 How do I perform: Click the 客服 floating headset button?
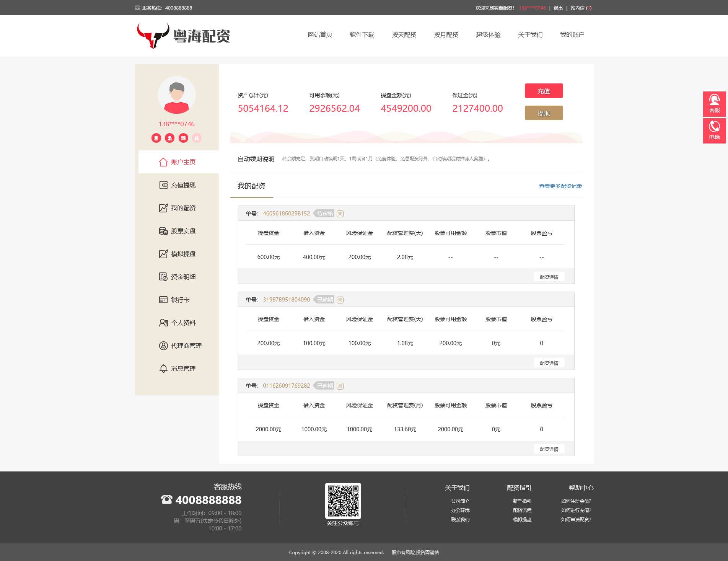tap(714, 104)
